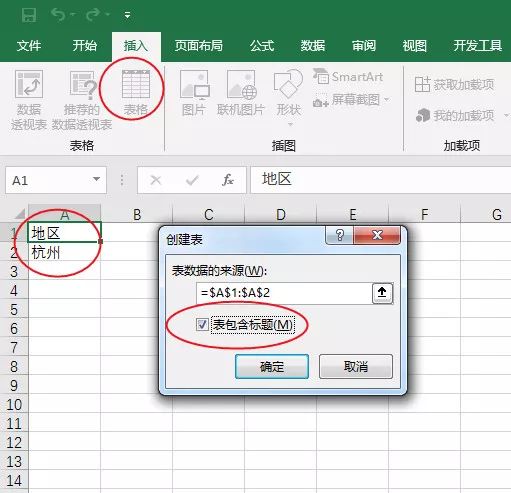Expand the Name Box dropdown arrow
The height and width of the screenshot is (493, 511).
click(x=97, y=179)
